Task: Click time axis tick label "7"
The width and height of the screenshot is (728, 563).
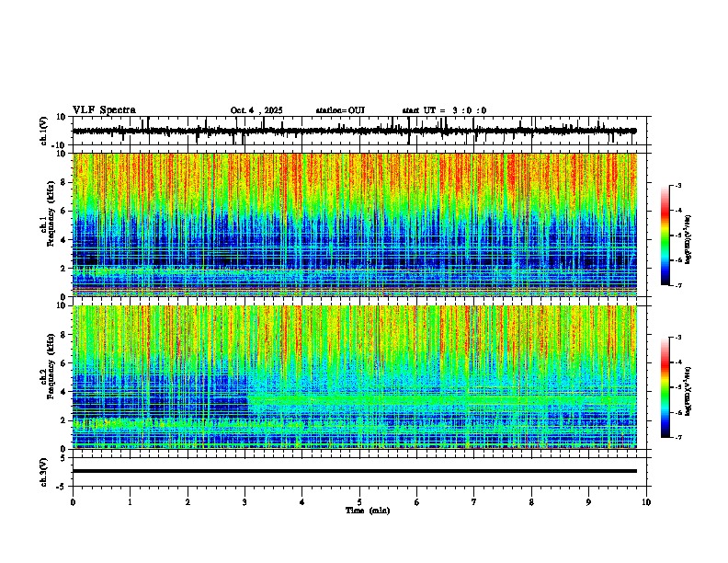Action: click(x=474, y=502)
